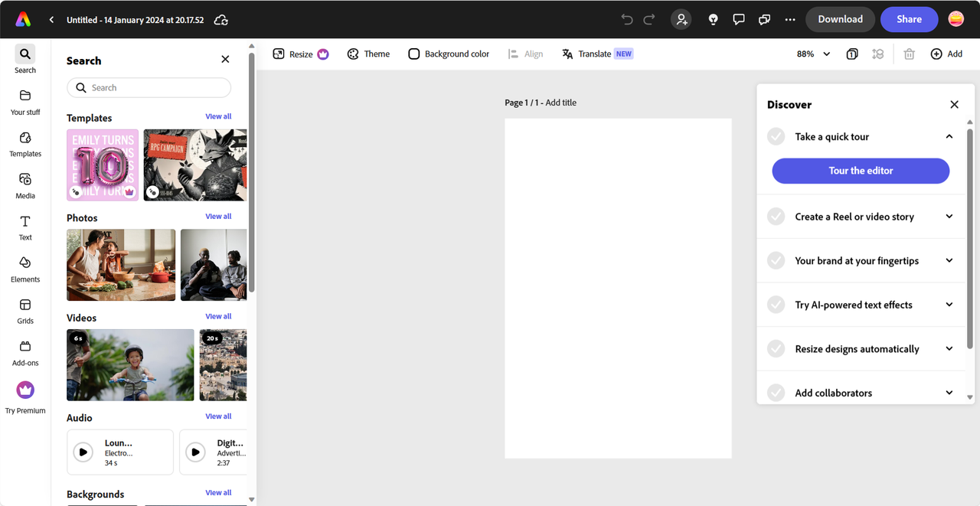Select the 6 s child biking video
This screenshot has width=980, height=506.
pos(130,365)
